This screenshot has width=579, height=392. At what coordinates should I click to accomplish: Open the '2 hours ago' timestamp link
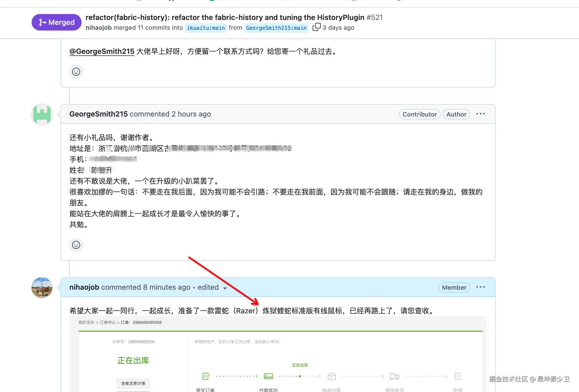click(191, 114)
